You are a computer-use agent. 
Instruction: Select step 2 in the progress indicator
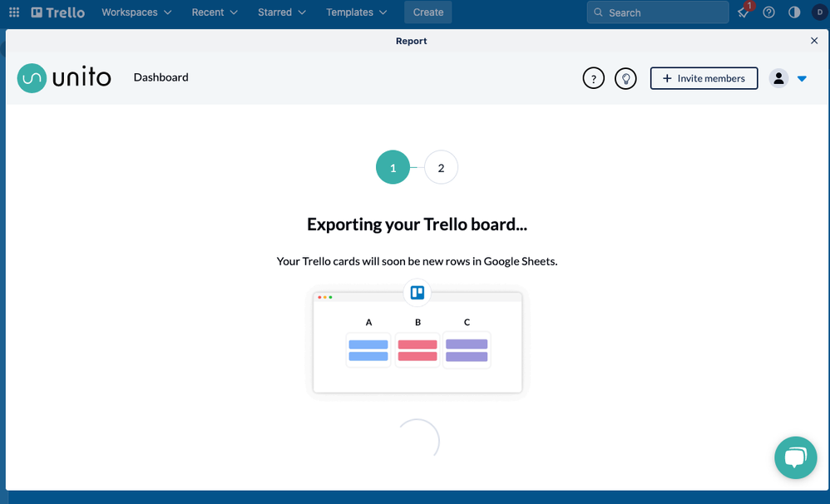[441, 167]
